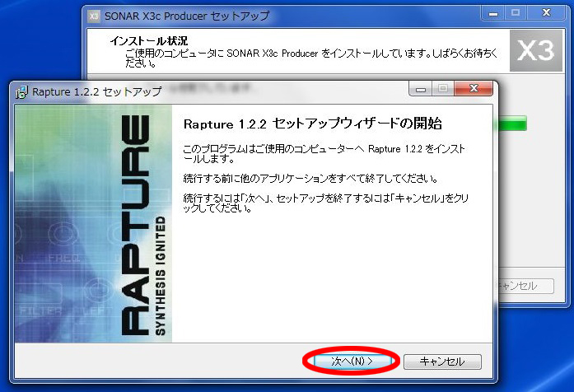This screenshot has width=574, height=392.
Task: Click the disabled maximize button in Rapture window
Action: click(443, 89)
